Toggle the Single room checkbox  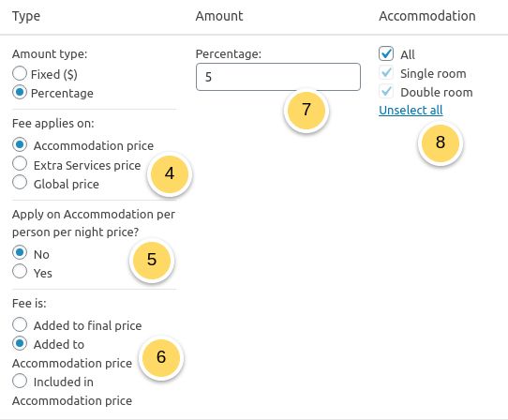(386, 72)
